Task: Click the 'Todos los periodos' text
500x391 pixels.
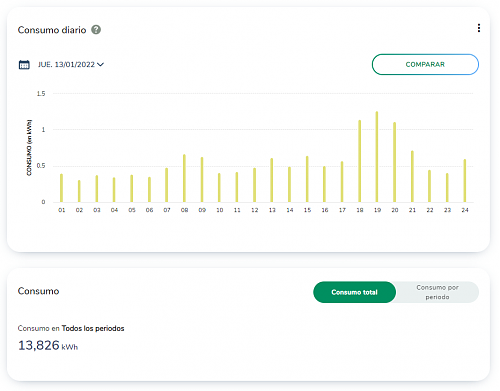Action: click(x=93, y=328)
